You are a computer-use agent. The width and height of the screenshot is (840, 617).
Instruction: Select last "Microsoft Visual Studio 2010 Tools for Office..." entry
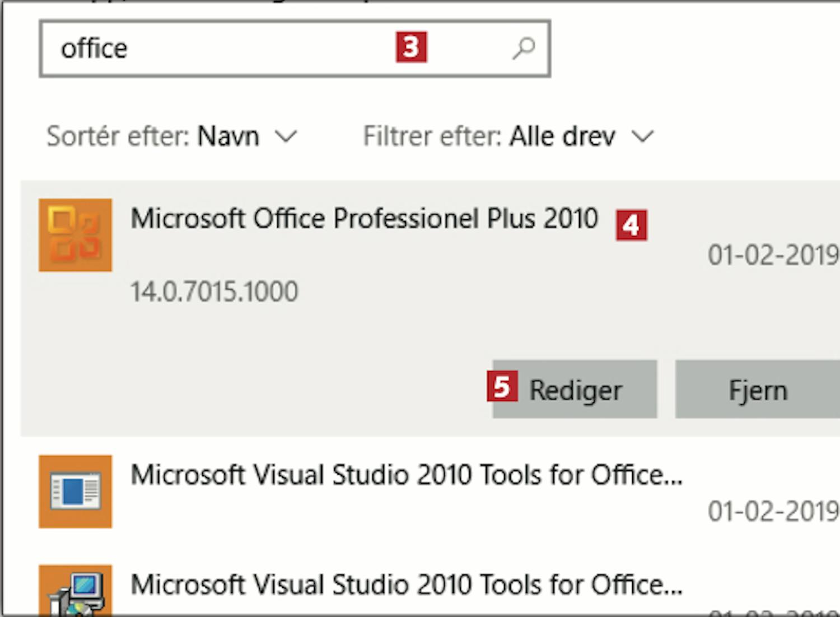coord(407,585)
